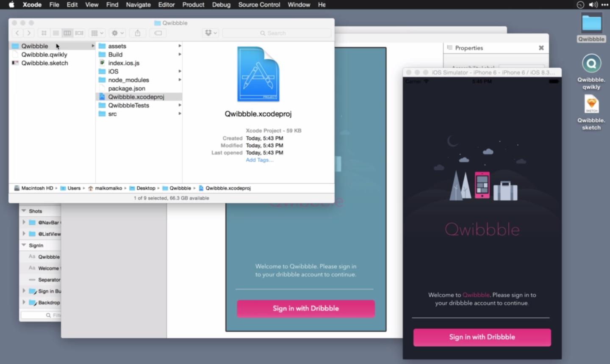The image size is (610, 364).
Task: Click Users in the Finder path bar
Action: pos(70,188)
